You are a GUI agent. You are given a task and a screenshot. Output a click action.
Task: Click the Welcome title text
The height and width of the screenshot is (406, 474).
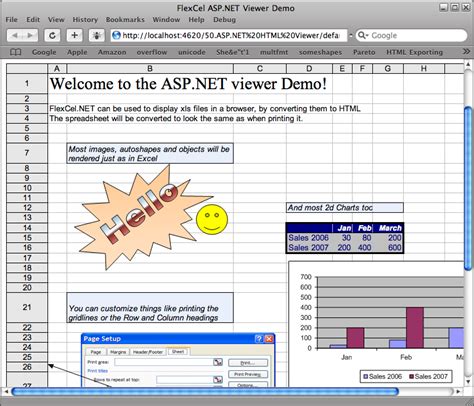188,84
